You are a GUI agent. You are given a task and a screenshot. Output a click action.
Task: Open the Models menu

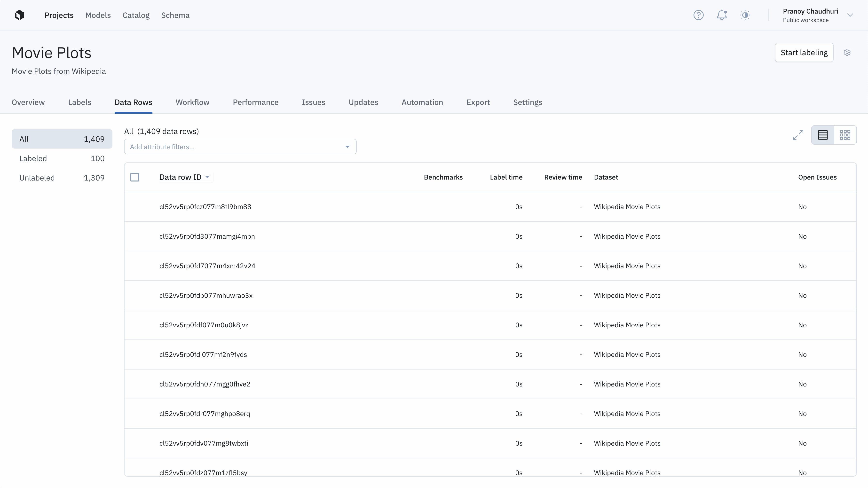tap(98, 15)
